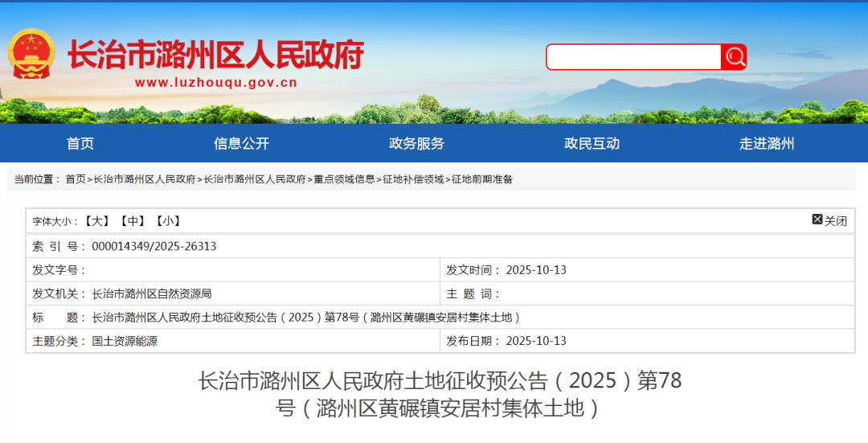This screenshot has width=868, height=443.
Task: Open the 信息公开 navigation menu
Action: [x=241, y=144]
